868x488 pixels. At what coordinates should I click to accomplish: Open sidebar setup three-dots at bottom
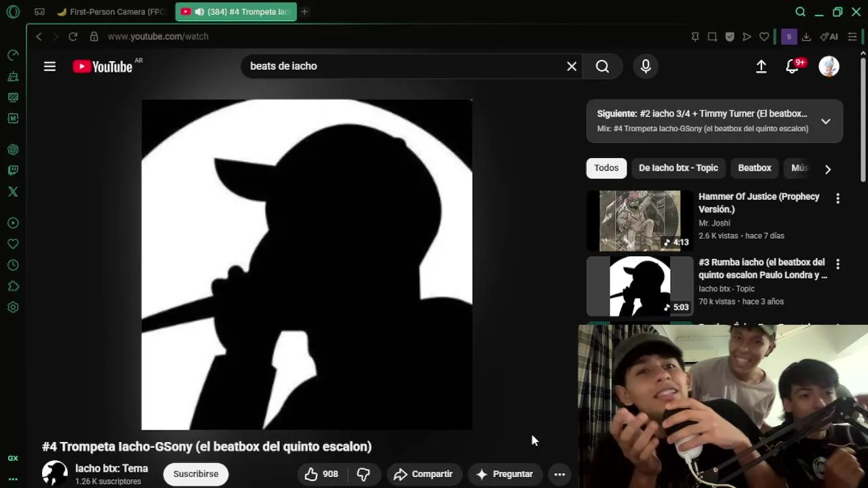(x=13, y=479)
